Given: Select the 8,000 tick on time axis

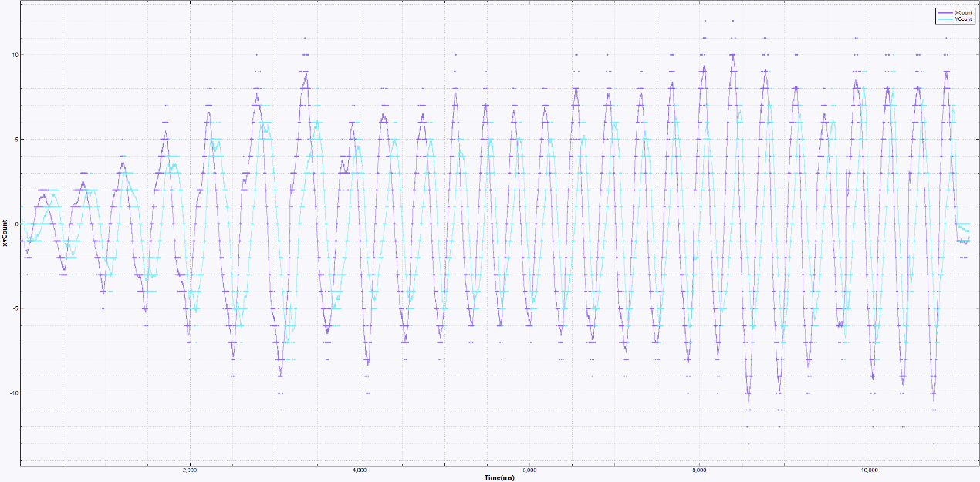Looking at the screenshot, I should (x=699, y=470).
